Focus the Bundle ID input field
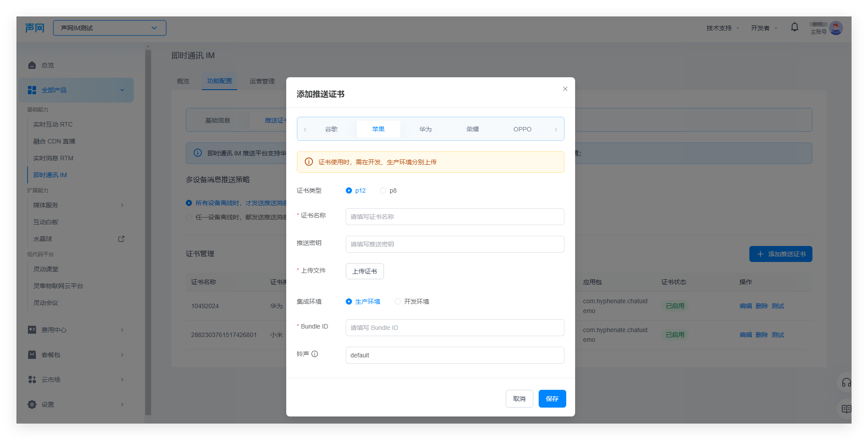The image size is (868, 440). [x=455, y=328]
